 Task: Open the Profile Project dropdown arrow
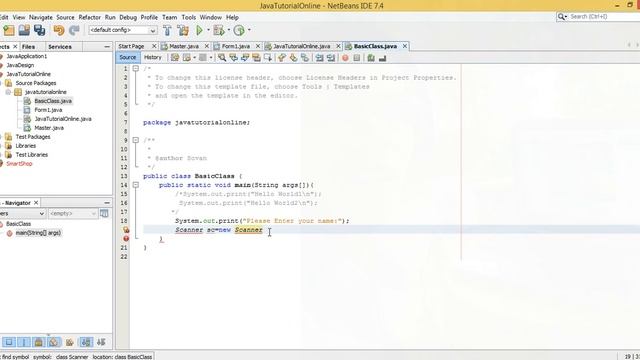pyautogui.click(x=249, y=30)
